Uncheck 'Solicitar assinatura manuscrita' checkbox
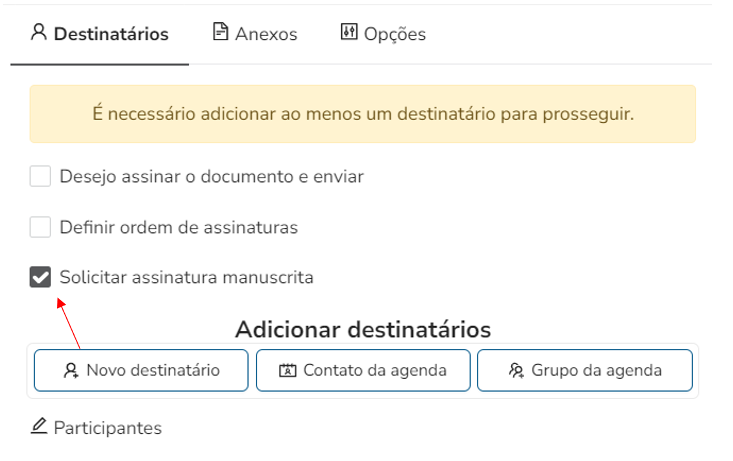 point(40,277)
